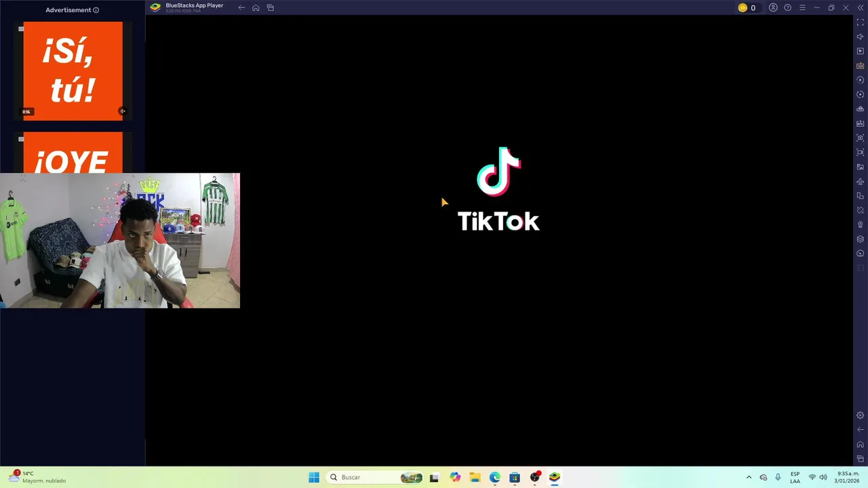Open the set location pin icon
This screenshot has height=488, width=868.
[x=861, y=225]
